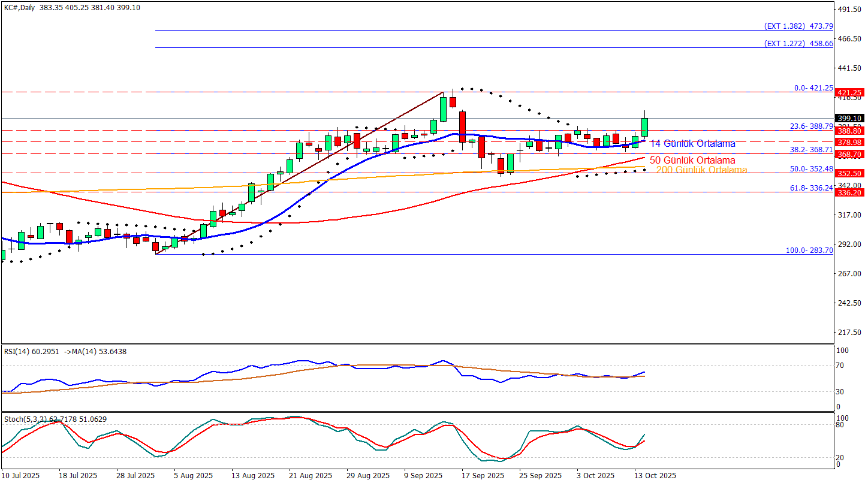Select the 50.0- 352.48 Fibonacci label

tap(811, 169)
